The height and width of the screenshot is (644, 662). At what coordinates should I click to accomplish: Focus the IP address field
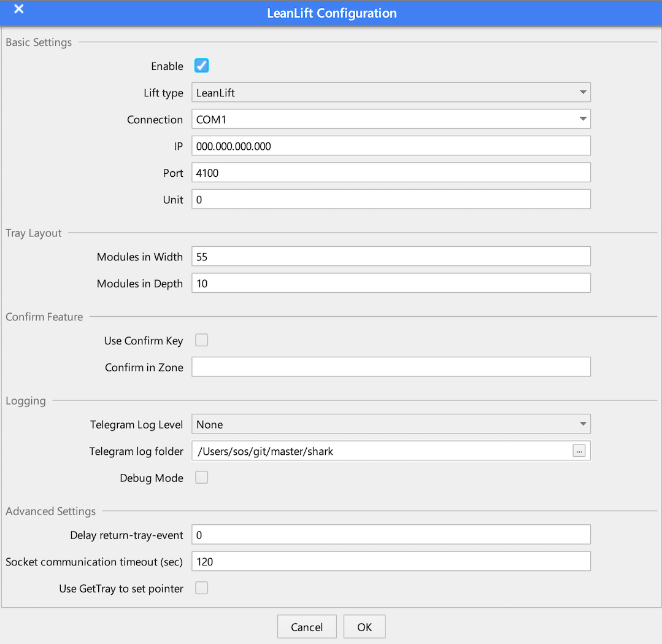point(391,145)
